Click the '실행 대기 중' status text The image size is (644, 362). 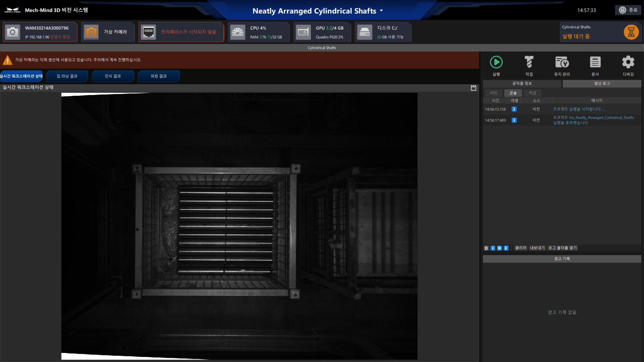pos(576,37)
